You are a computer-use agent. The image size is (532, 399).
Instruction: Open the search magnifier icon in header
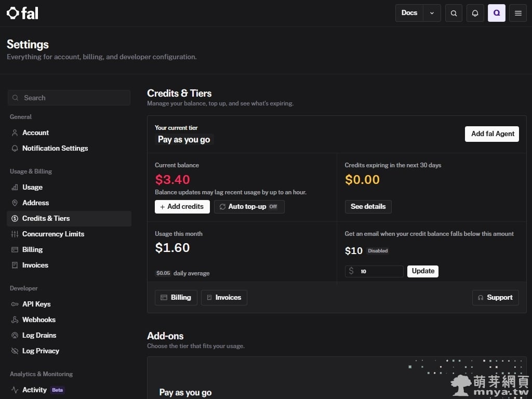tap(454, 13)
